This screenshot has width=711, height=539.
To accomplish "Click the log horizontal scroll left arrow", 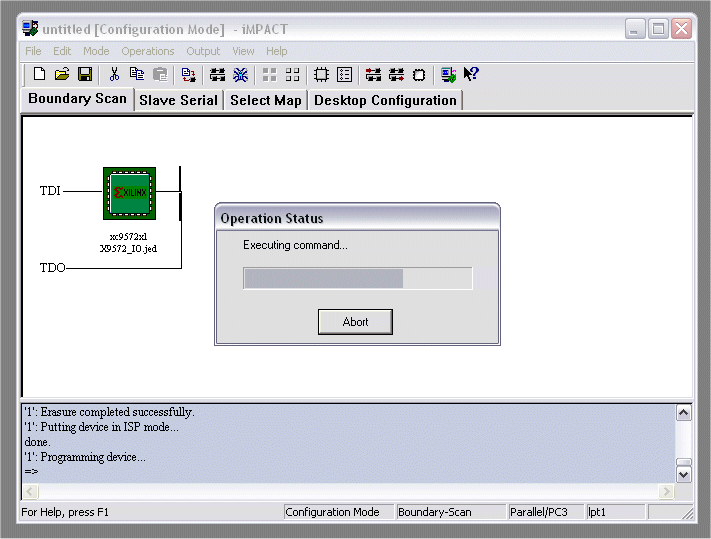I will [30, 491].
